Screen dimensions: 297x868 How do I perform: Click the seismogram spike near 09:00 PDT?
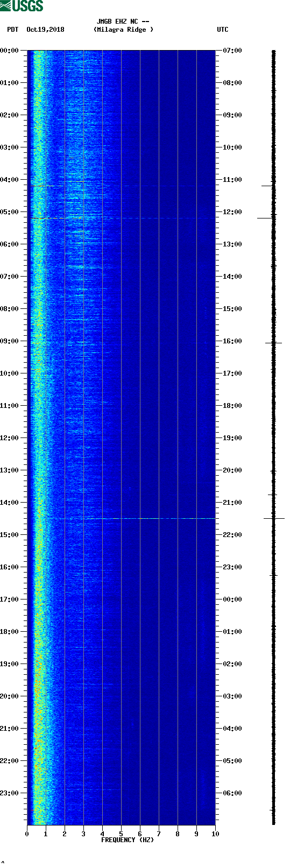tap(273, 343)
